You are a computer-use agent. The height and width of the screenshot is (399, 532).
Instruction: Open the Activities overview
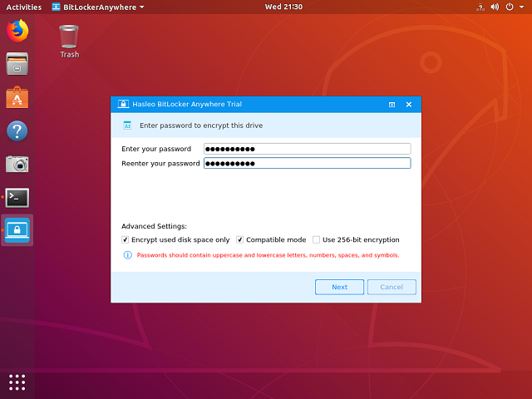(24, 7)
